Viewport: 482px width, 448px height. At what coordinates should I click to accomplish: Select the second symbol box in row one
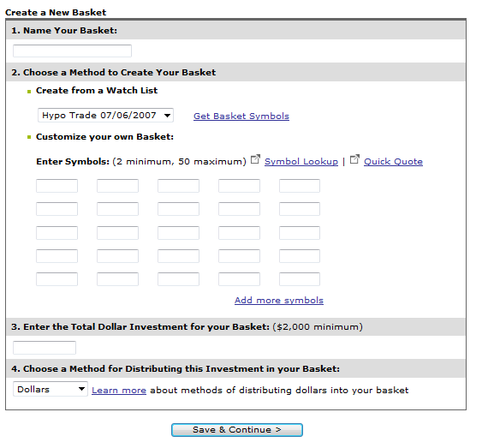pos(118,186)
